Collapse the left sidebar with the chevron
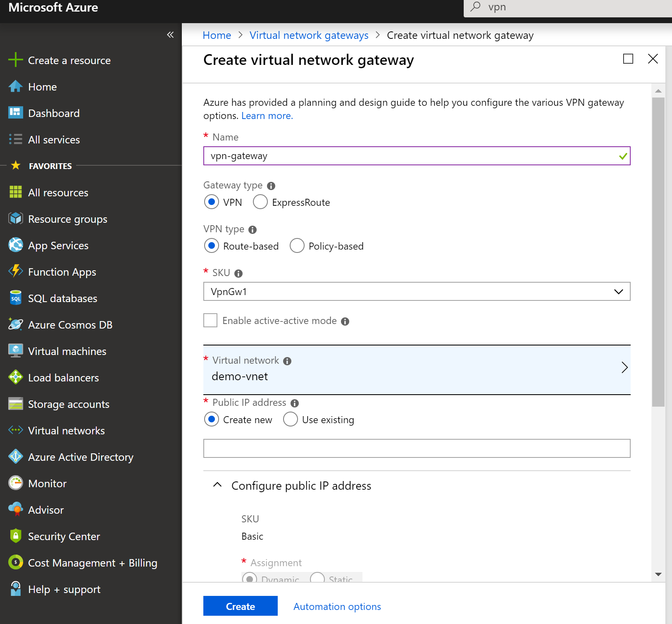This screenshot has height=624, width=672. (x=170, y=35)
